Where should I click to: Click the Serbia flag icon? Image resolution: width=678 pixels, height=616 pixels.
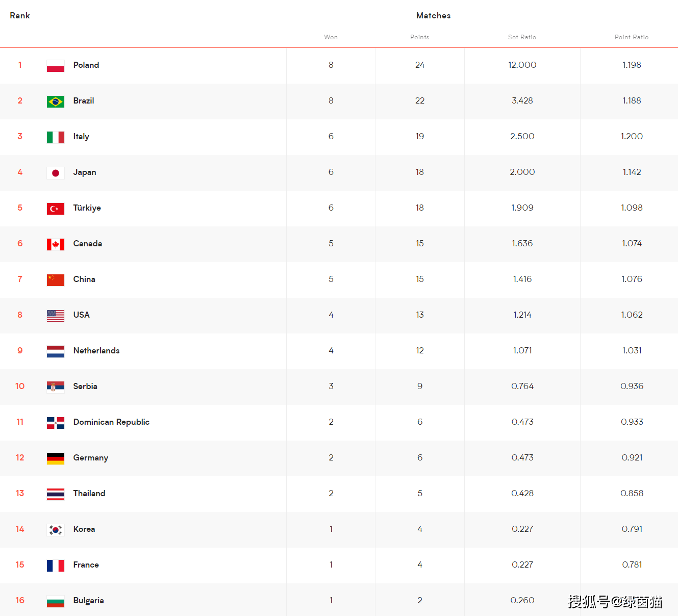[56, 387]
